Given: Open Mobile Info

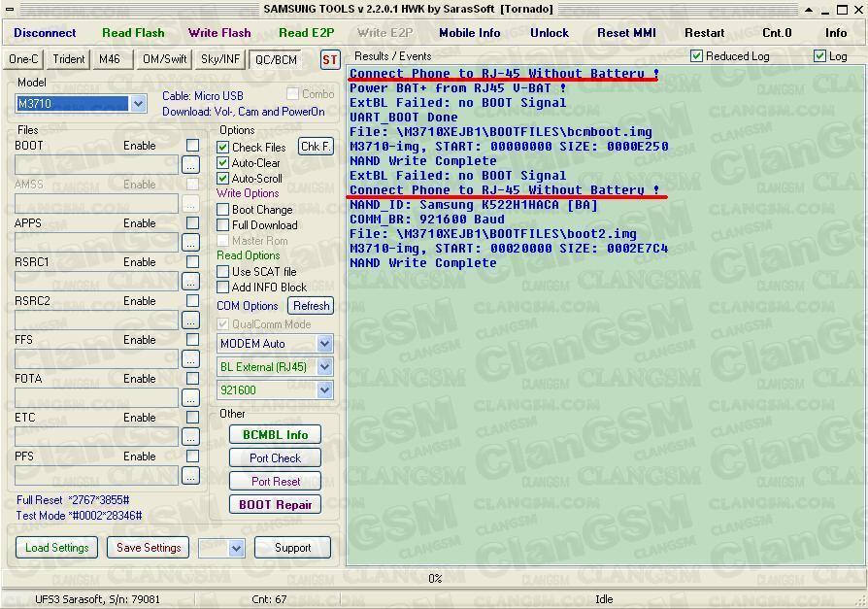Looking at the screenshot, I should pos(470,33).
